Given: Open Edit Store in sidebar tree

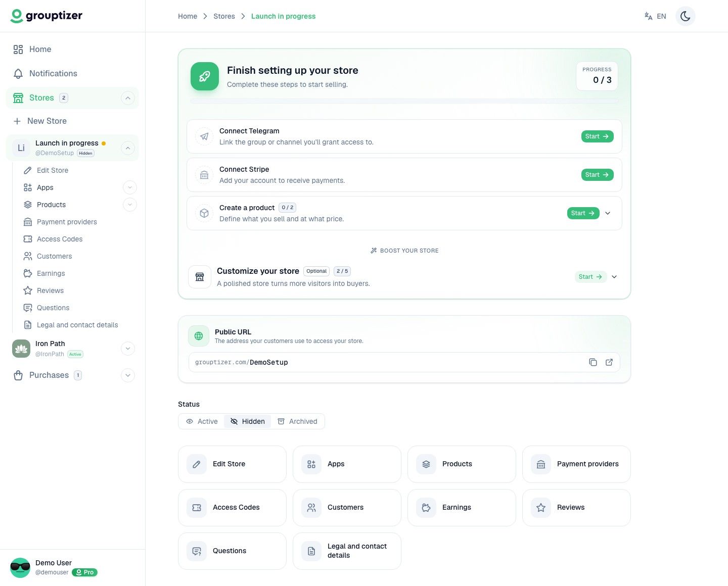Looking at the screenshot, I should tap(53, 170).
